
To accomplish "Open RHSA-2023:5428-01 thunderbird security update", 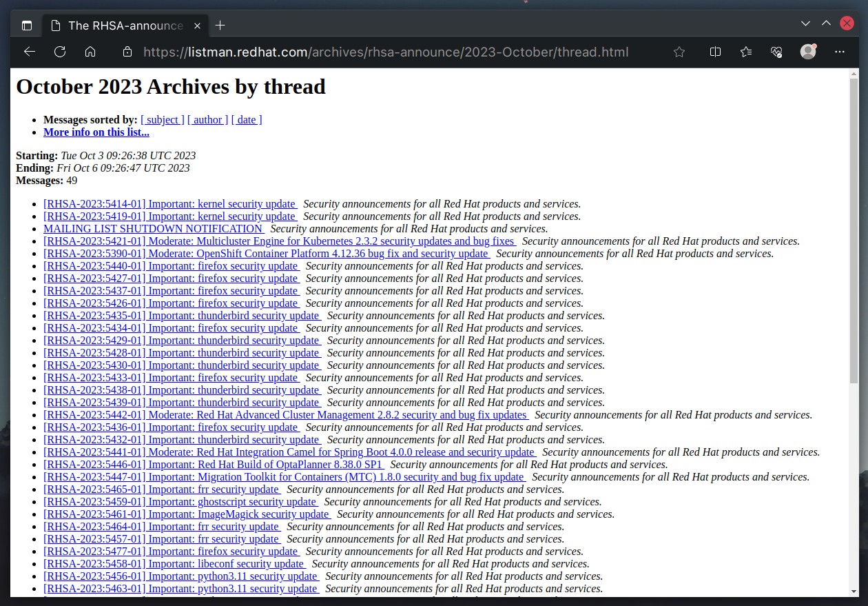I will (x=183, y=353).
